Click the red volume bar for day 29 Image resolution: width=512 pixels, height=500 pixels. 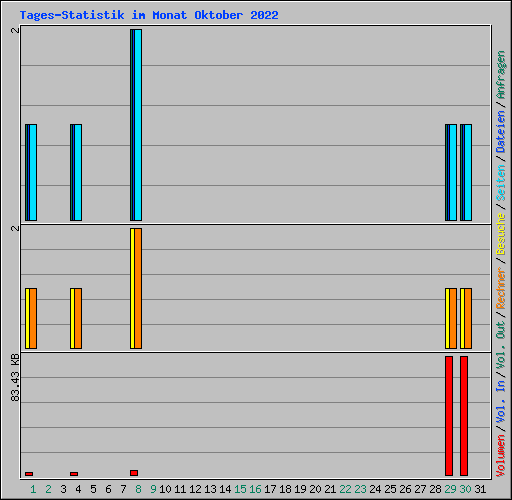point(449,416)
